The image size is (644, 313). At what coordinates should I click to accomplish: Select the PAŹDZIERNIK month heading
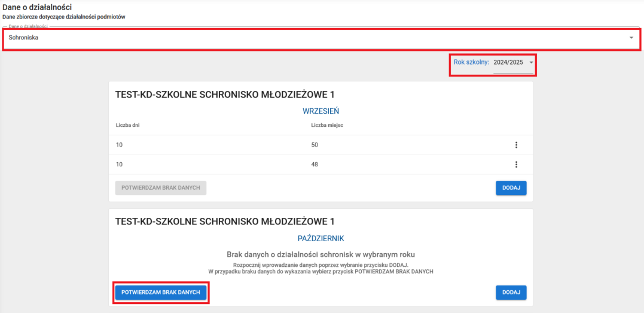321,239
